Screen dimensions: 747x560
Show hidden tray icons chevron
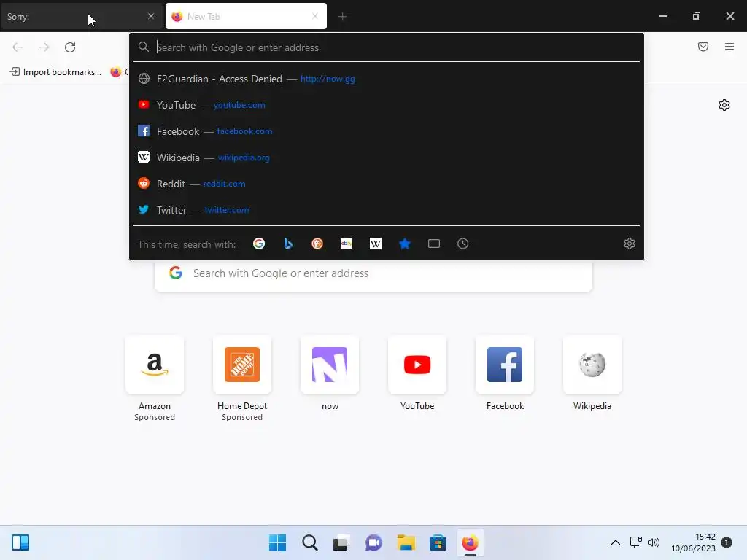pyautogui.click(x=616, y=542)
